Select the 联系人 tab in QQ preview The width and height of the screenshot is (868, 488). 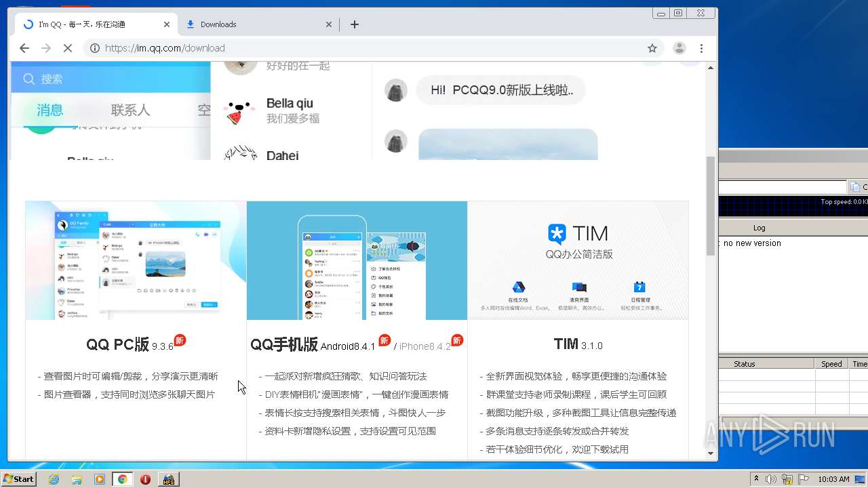[x=130, y=110]
